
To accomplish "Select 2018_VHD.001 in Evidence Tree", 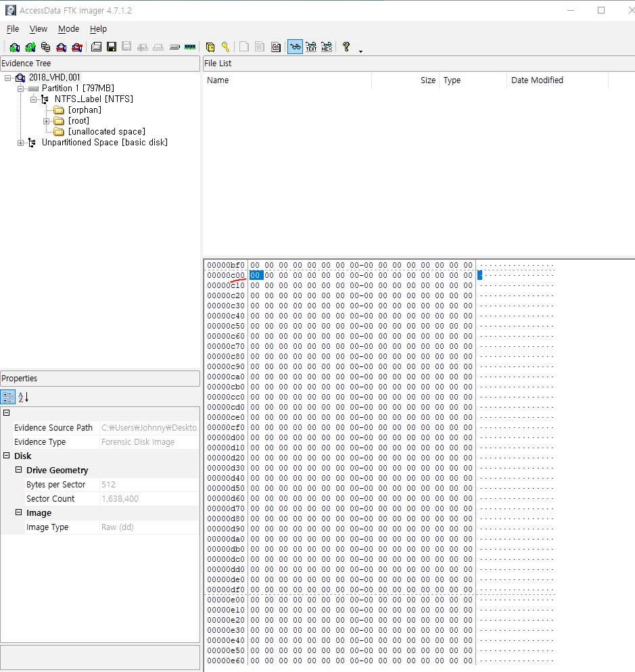I will pyautogui.click(x=55, y=78).
